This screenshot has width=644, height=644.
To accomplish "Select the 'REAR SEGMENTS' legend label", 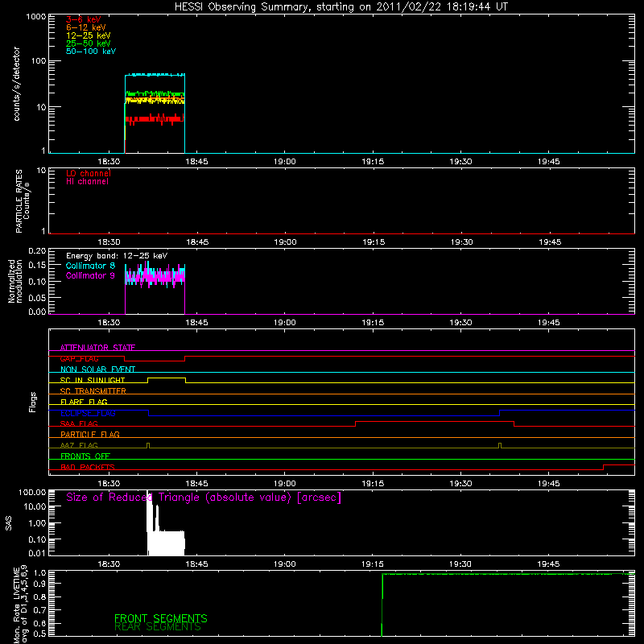I will point(157,626).
